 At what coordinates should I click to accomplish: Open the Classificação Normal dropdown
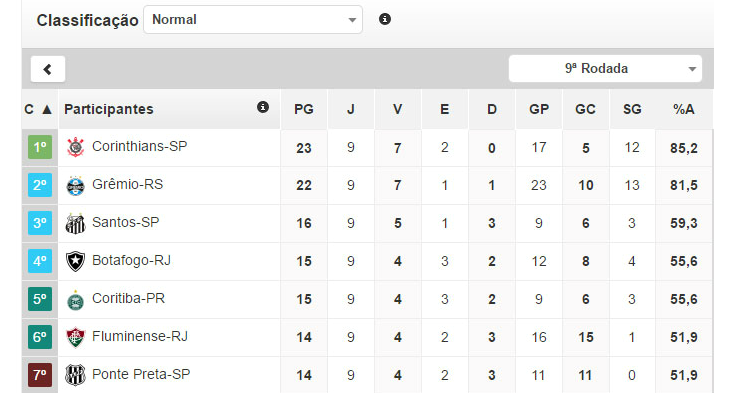(253, 20)
